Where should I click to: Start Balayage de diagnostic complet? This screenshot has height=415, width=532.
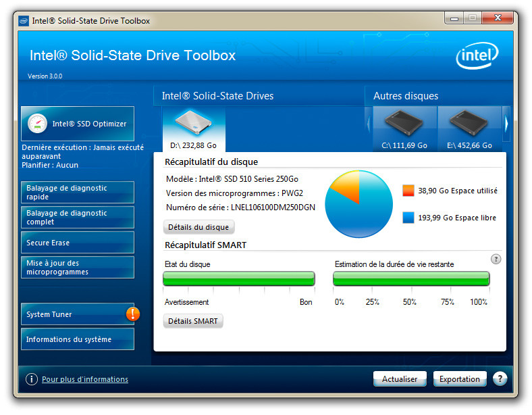(x=78, y=218)
